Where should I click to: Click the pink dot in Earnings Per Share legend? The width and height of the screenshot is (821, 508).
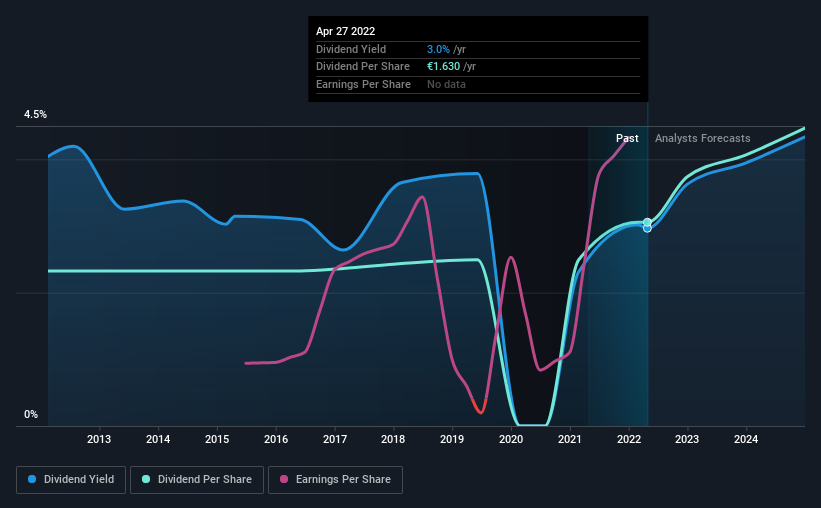pyautogui.click(x=284, y=479)
